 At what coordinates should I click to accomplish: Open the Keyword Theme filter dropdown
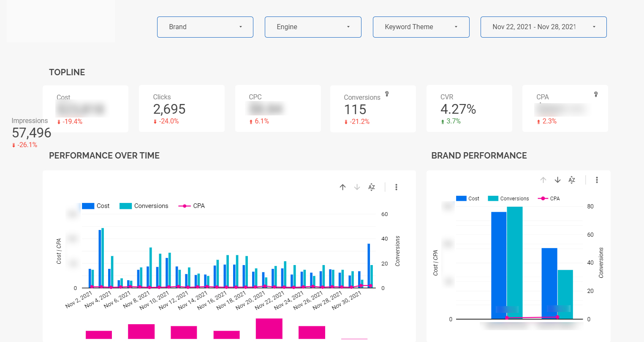click(x=421, y=27)
